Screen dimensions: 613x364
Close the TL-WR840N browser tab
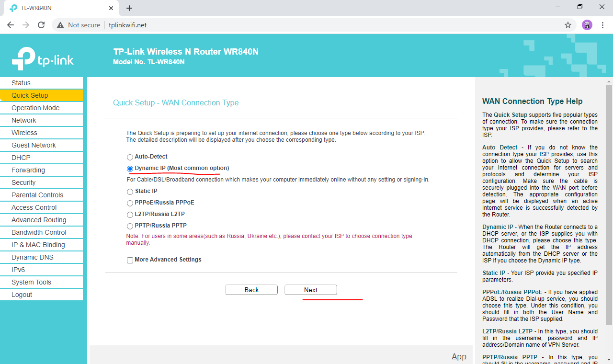(111, 8)
